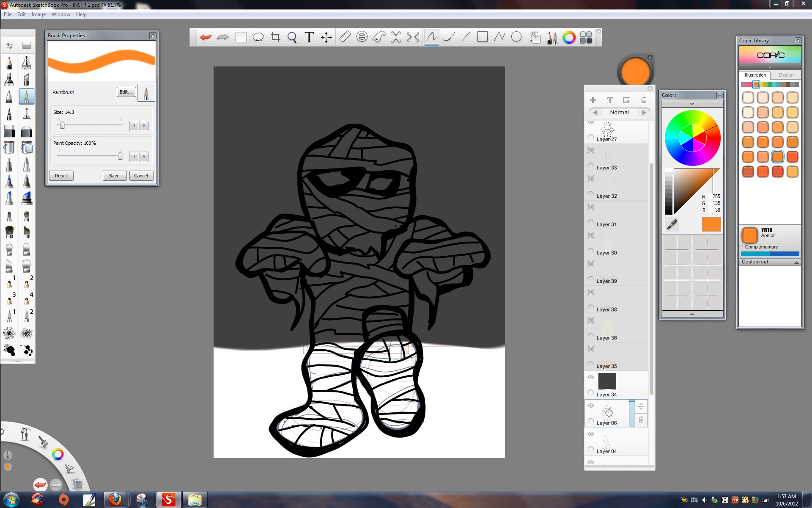This screenshot has height=508, width=812.
Task: Open the Copic library grid icon
Action: pyautogui.click(x=586, y=38)
